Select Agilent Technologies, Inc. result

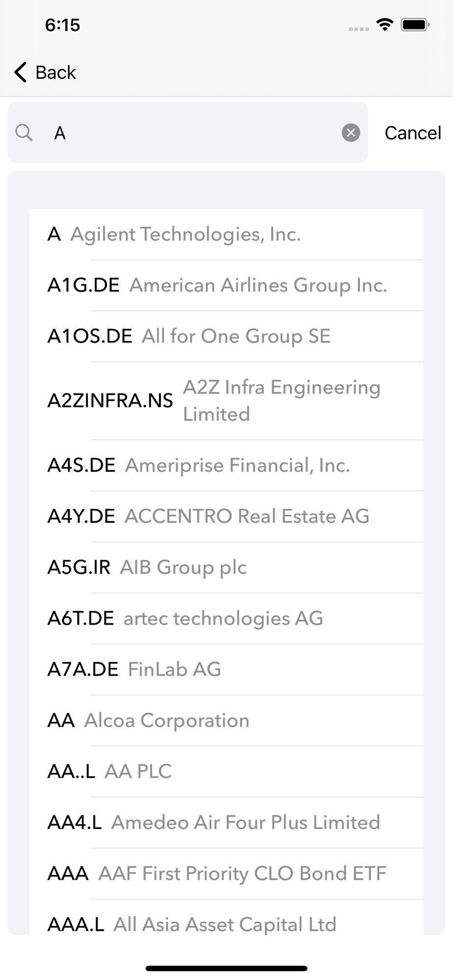point(226,234)
